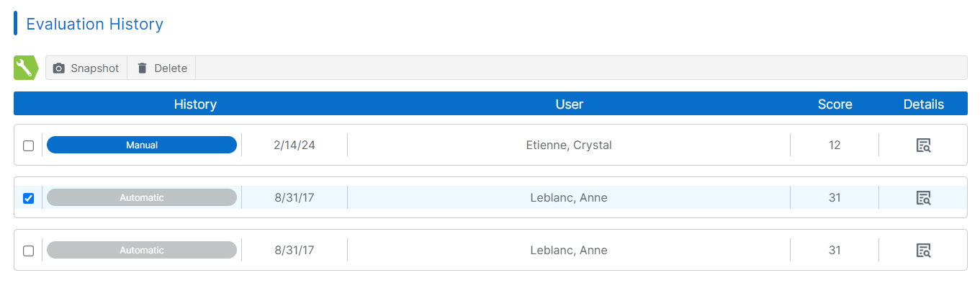Click the green wrench tools icon
980x283 pixels.
click(25, 68)
